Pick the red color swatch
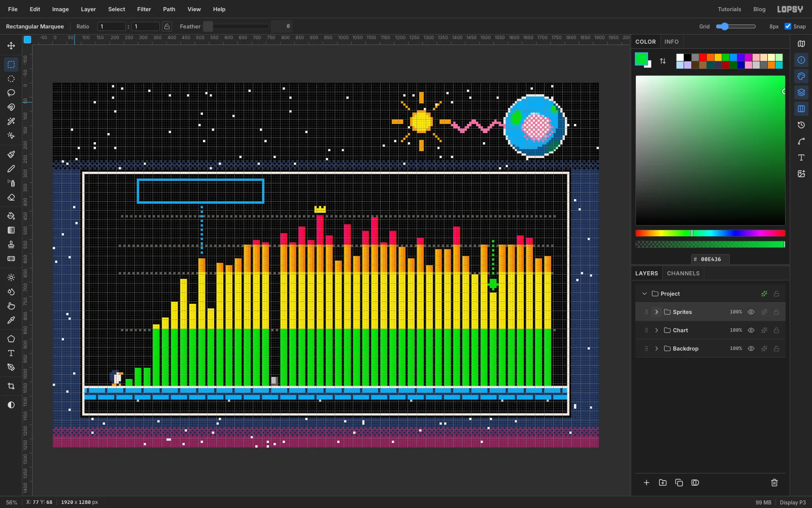Image resolution: width=812 pixels, height=508 pixels. [x=703, y=57]
